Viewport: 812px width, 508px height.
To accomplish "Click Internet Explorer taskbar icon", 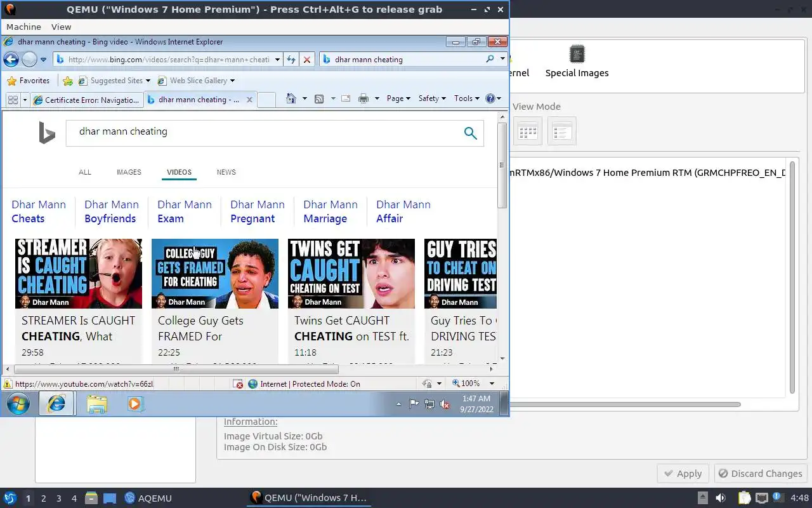I will pos(56,404).
